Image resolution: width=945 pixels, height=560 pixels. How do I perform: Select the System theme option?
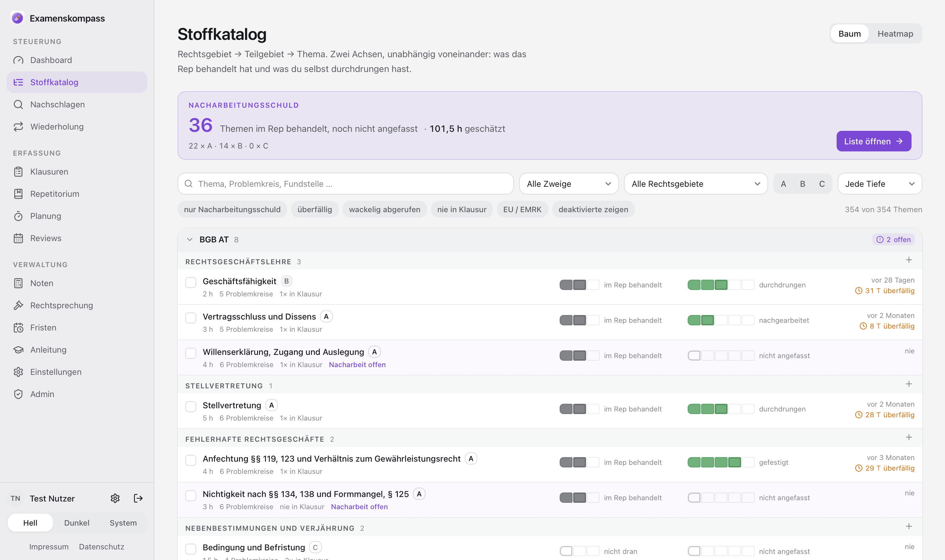pyautogui.click(x=123, y=523)
